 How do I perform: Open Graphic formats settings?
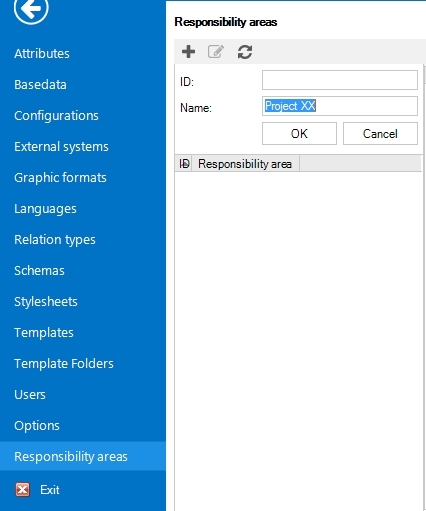point(60,178)
